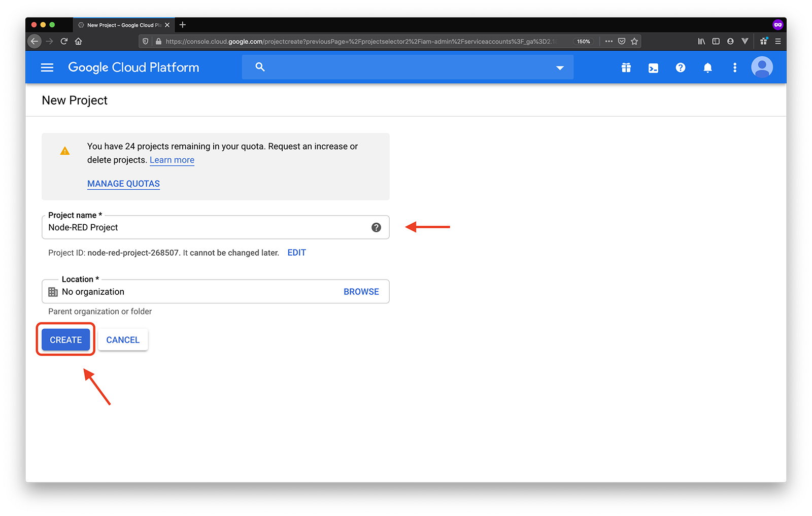This screenshot has width=812, height=516.
Task: Click the browser back button
Action: (34, 42)
